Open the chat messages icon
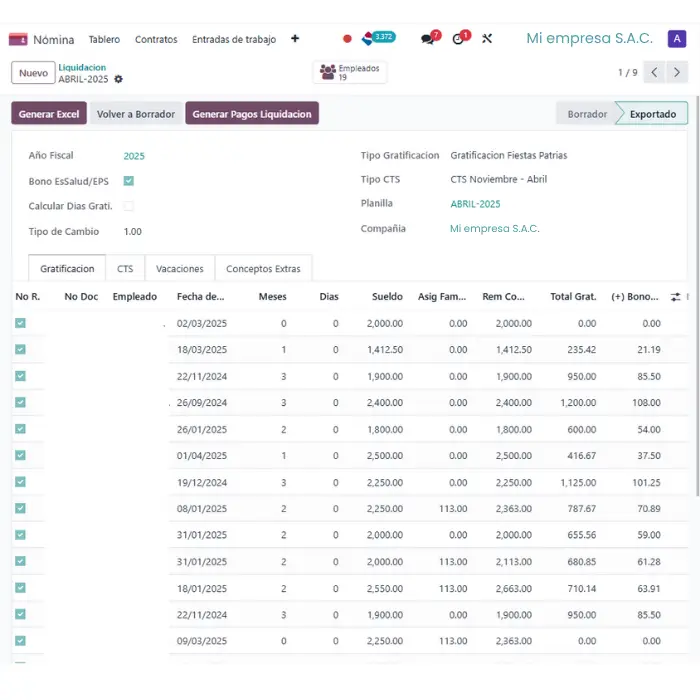The width and height of the screenshot is (700, 700). tap(428, 39)
